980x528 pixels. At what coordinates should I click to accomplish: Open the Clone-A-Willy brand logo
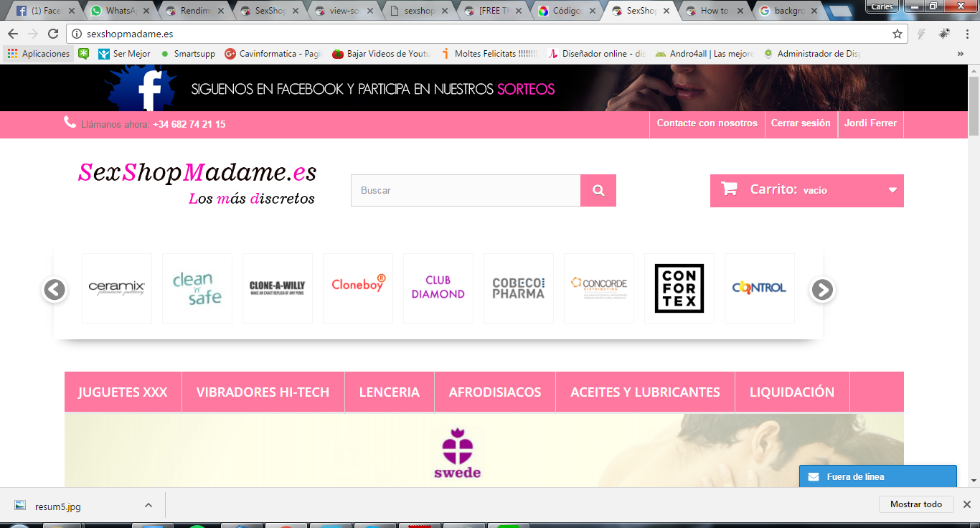click(278, 288)
